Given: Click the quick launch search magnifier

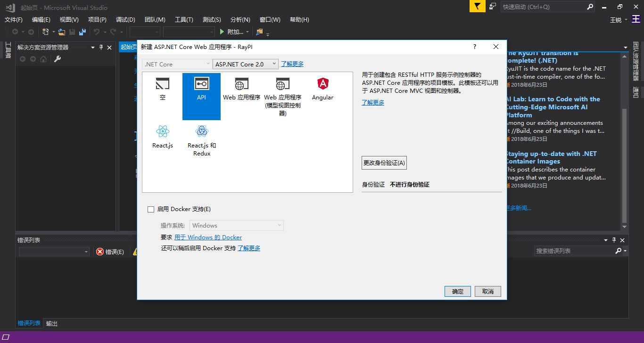Looking at the screenshot, I should tap(590, 7).
